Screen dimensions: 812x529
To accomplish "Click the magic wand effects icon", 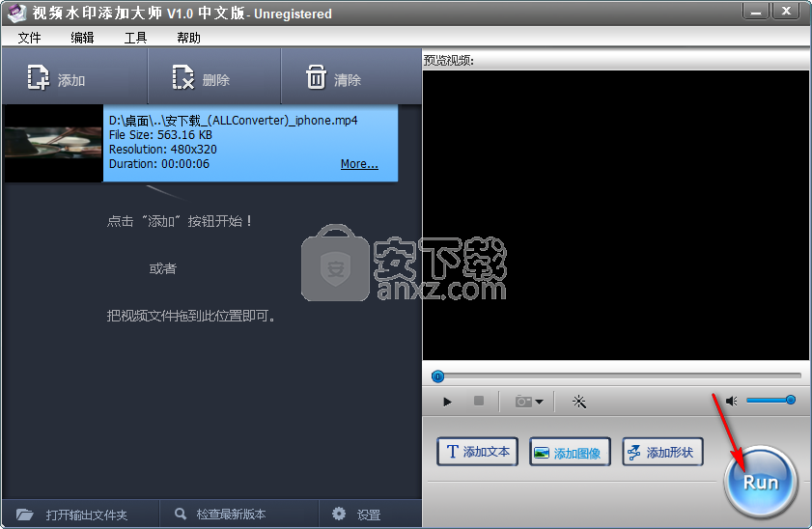I will 579,402.
